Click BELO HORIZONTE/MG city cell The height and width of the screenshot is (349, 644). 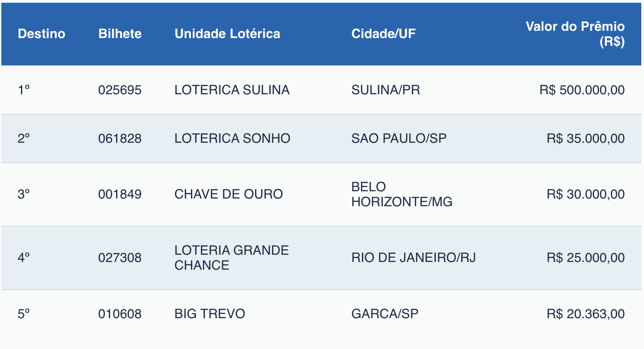[401, 194]
